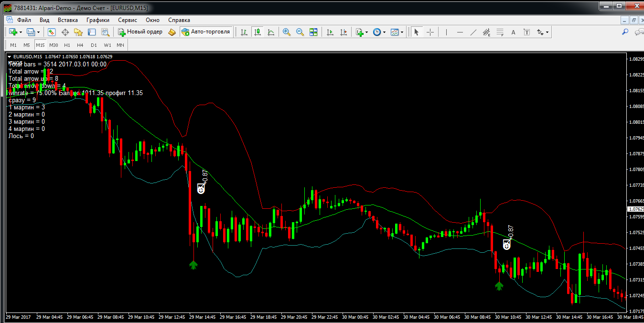
Task: Expand the chart templates dropdown arrow
Action: (402, 32)
